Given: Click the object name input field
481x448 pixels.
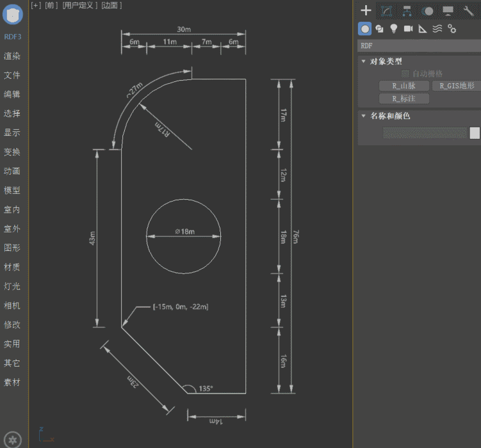Looking at the screenshot, I should pyautogui.click(x=425, y=133).
